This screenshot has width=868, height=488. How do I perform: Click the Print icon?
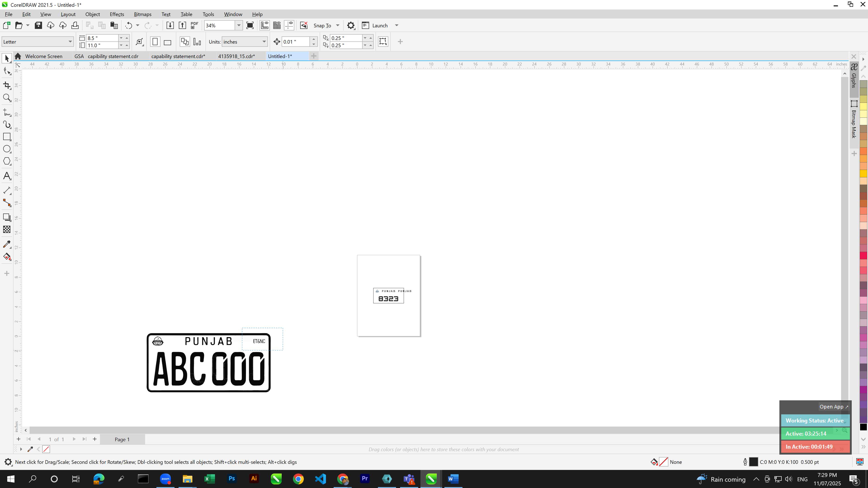[x=75, y=25]
